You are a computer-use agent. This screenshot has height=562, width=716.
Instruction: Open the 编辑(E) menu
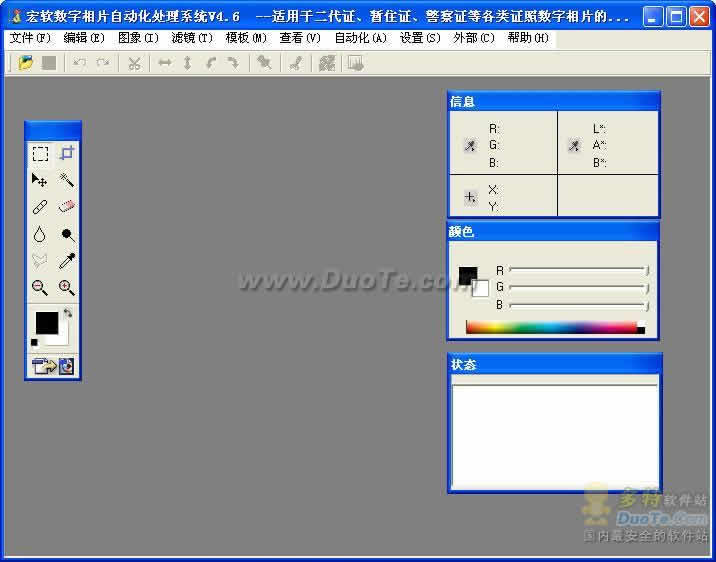(x=84, y=38)
